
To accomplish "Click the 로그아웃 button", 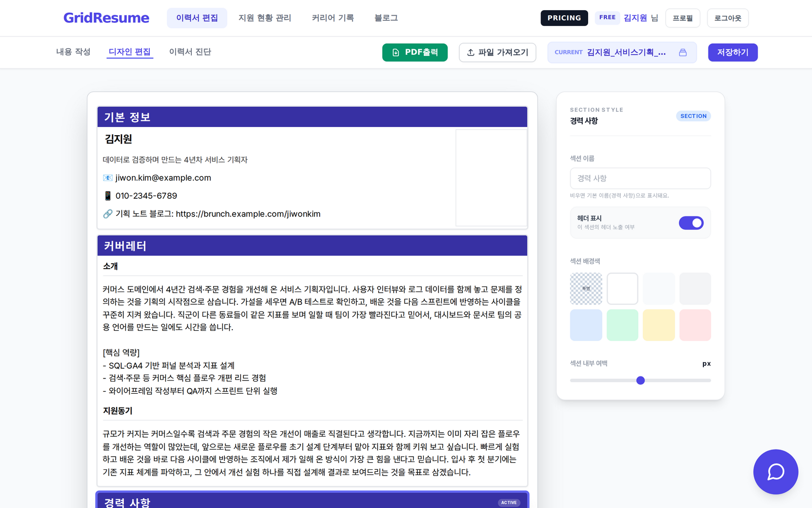I will (x=728, y=18).
